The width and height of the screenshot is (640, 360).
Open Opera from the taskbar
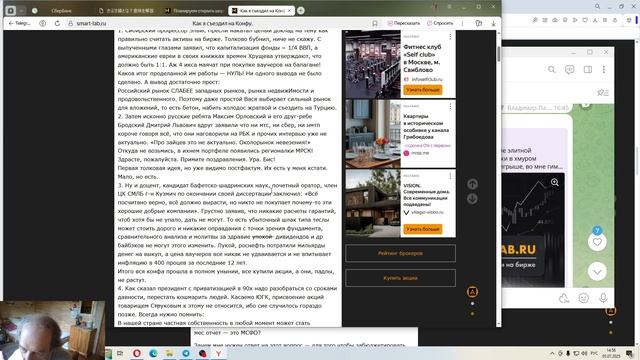coord(137,353)
